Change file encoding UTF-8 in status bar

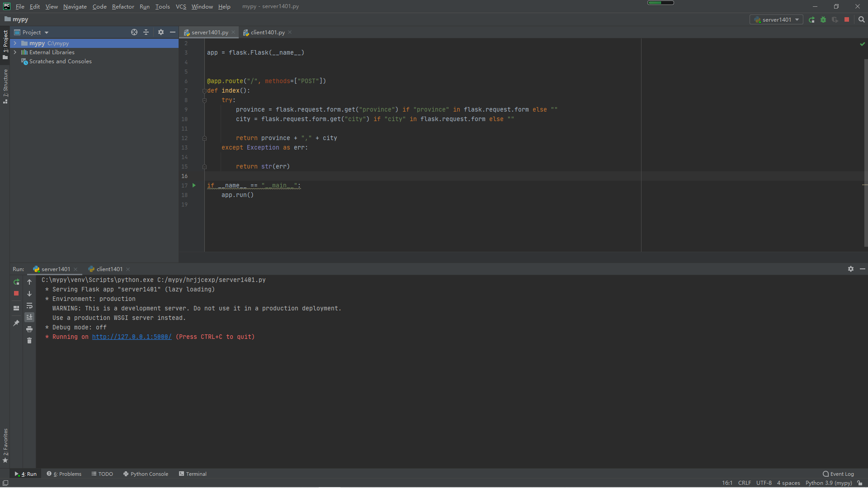click(x=764, y=483)
